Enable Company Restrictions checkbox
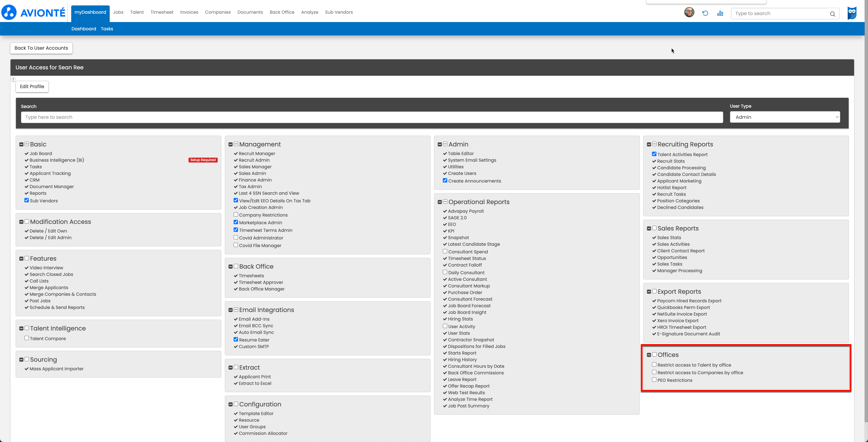 point(236,215)
